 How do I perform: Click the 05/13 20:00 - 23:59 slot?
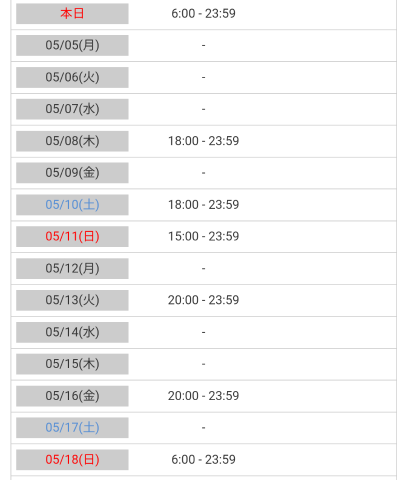pyautogui.click(x=203, y=300)
